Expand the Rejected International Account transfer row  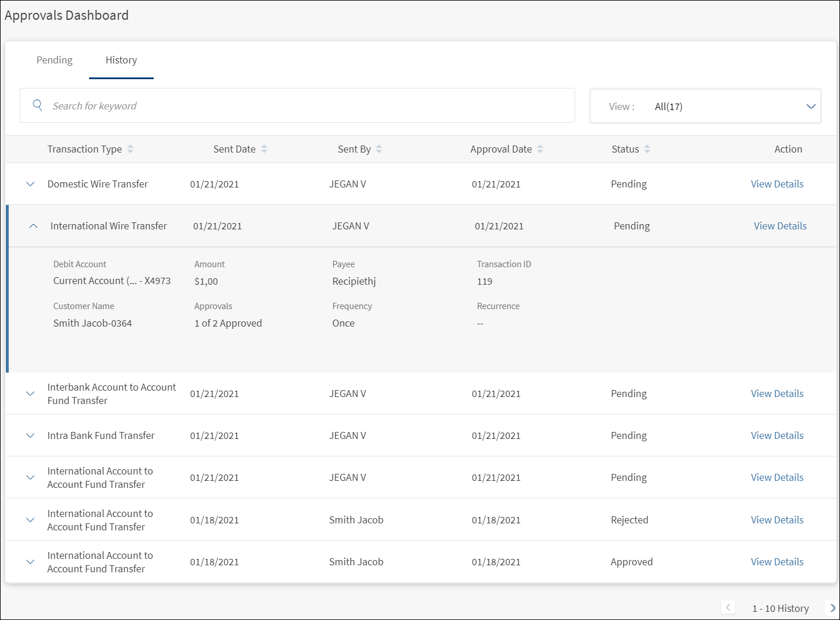point(30,520)
